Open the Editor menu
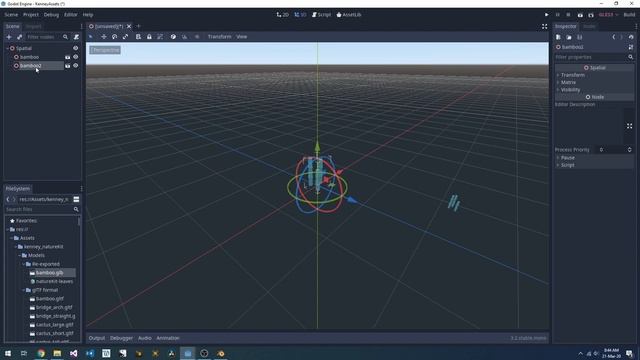The height and width of the screenshot is (360, 640). click(71, 15)
